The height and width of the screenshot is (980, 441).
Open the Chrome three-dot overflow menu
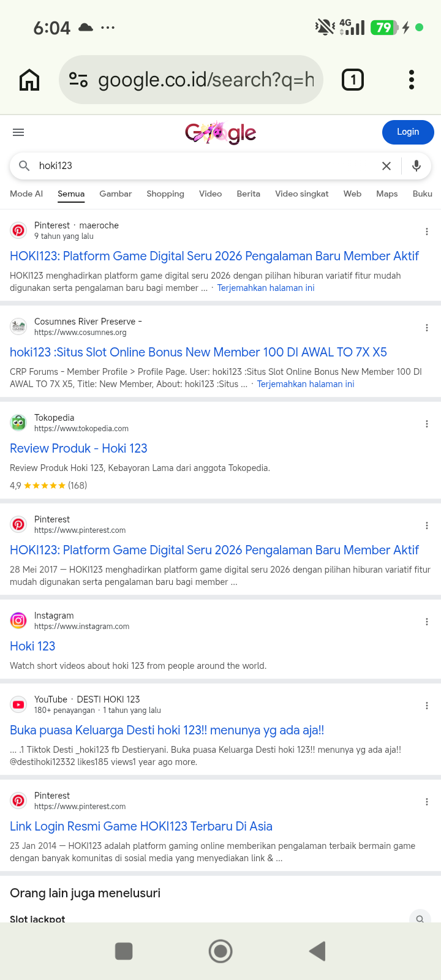click(412, 80)
